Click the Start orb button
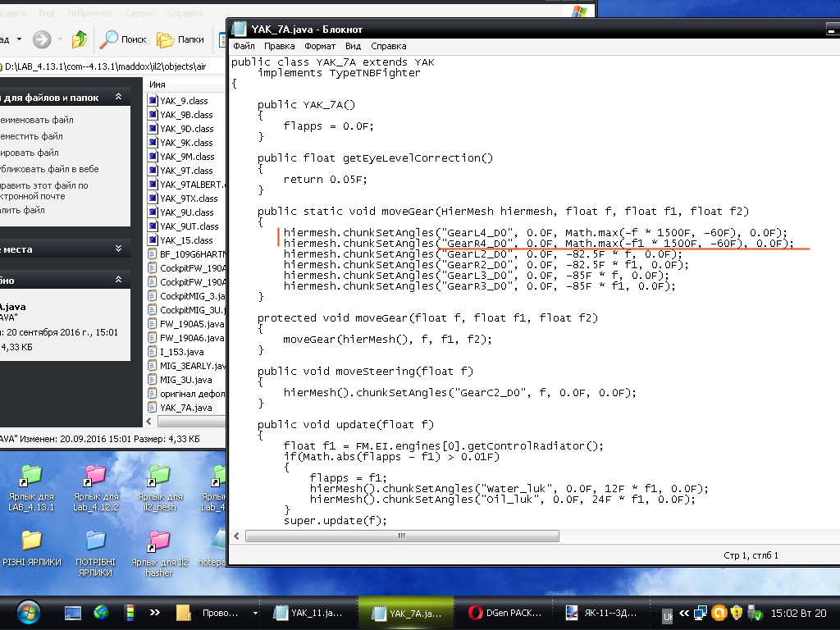 coord(27,612)
